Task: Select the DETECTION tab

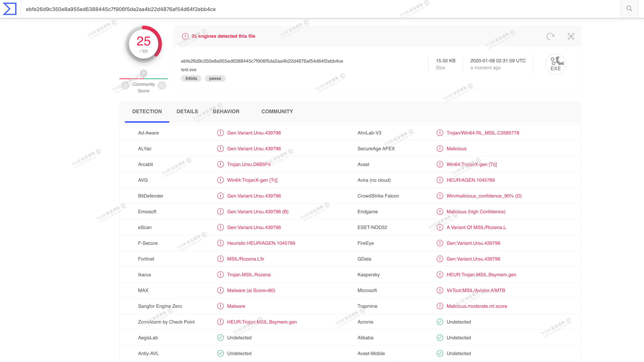Action: tap(147, 112)
